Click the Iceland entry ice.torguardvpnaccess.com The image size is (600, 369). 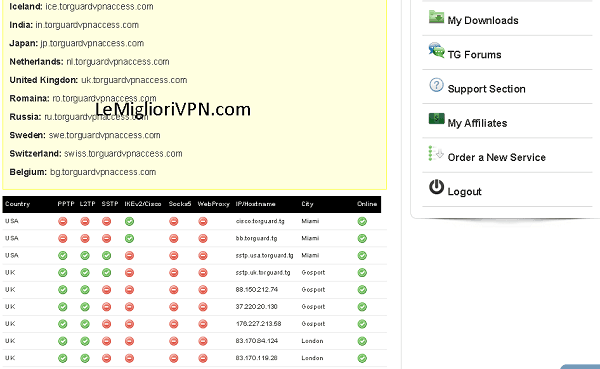point(81,7)
